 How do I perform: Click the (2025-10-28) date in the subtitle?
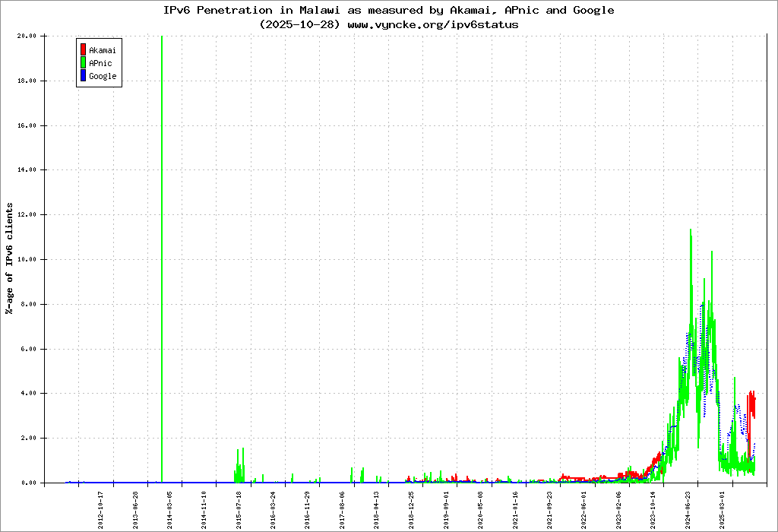coord(300,24)
